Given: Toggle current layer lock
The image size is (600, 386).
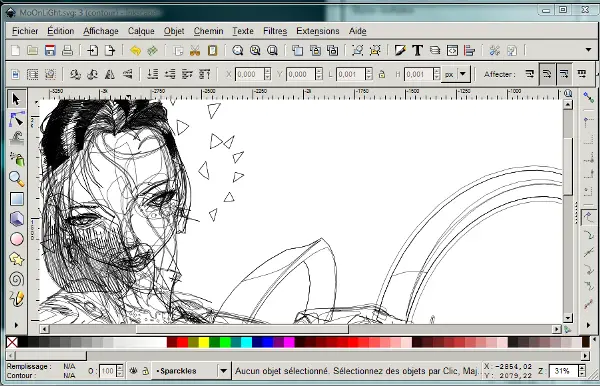Looking at the screenshot, I should (x=146, y=371).
